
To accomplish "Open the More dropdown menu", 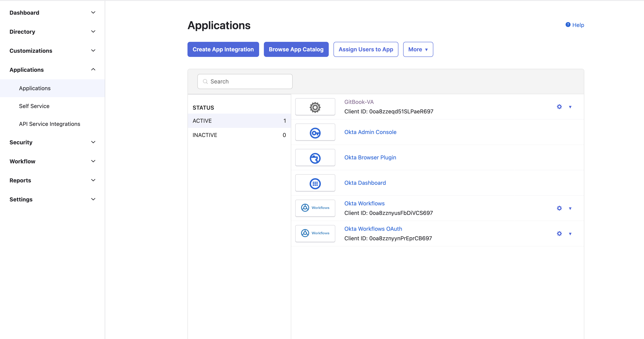I will click(x=418, y=49).
